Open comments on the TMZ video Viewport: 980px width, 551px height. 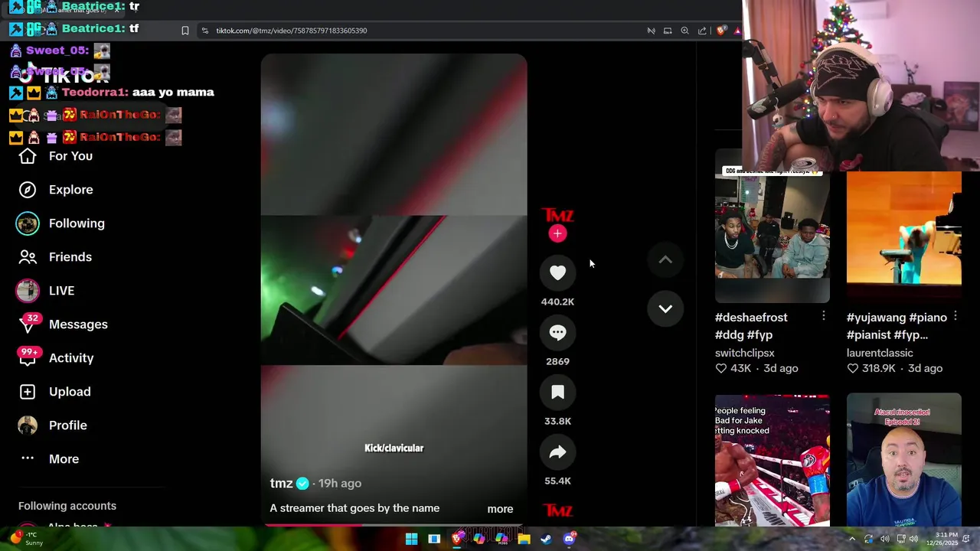[x=557, y=332]
